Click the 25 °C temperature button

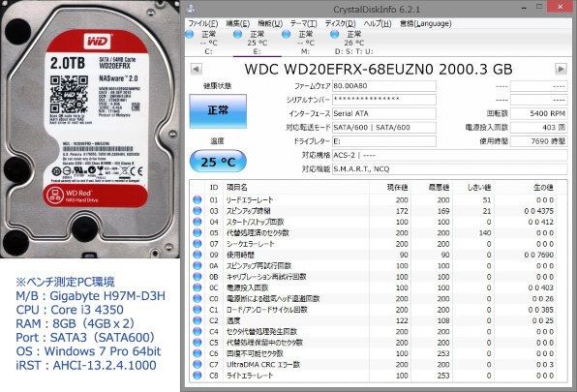[218, 161]
